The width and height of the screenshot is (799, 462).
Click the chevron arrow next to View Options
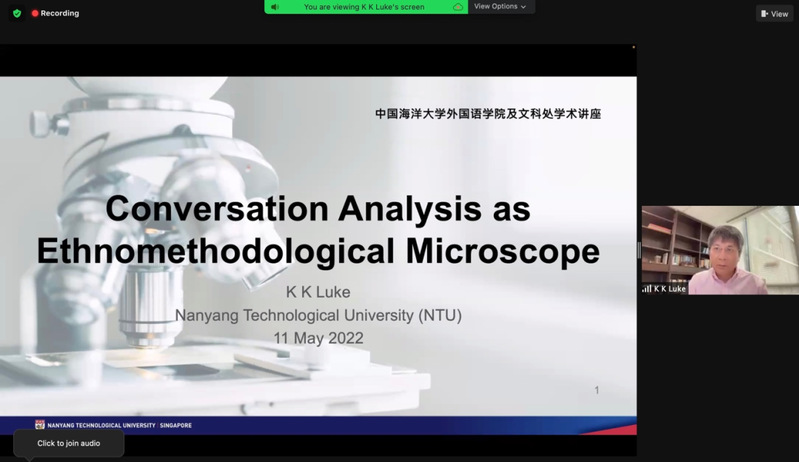pos(523,7)
